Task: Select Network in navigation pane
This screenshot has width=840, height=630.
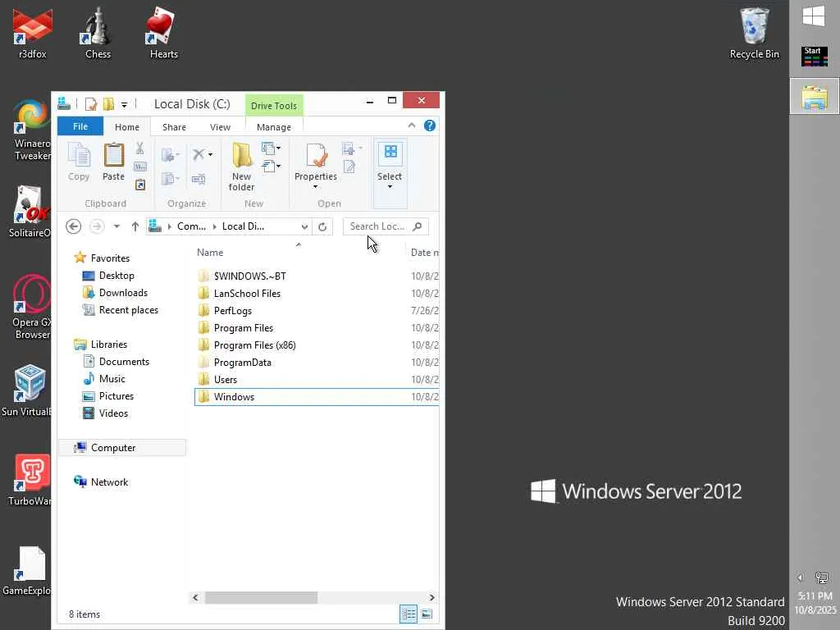Action: coord(109,482)
